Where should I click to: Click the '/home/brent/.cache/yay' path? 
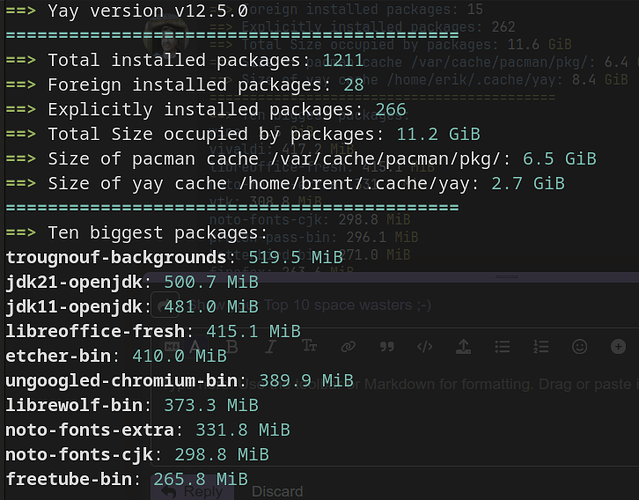tap(354, 183)
